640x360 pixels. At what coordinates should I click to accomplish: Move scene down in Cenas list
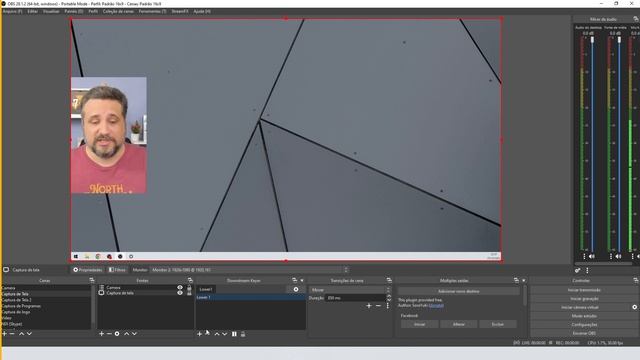coord(29,333)
